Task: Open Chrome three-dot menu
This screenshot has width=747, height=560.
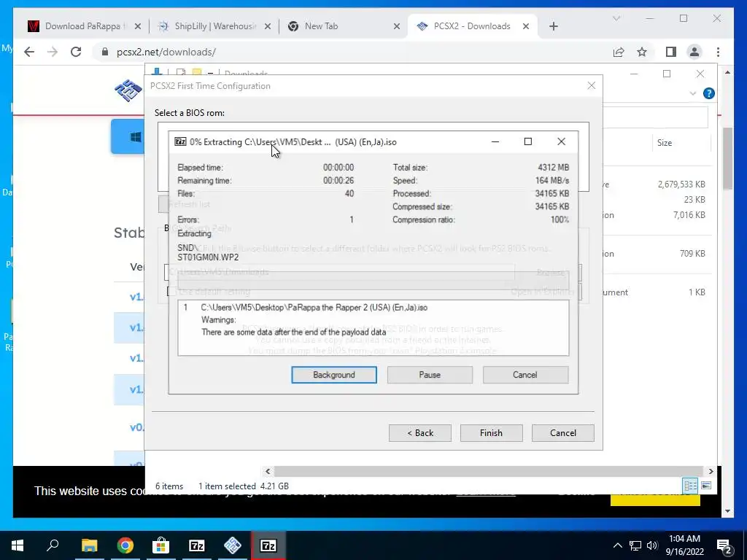Action: coord(718,52)
